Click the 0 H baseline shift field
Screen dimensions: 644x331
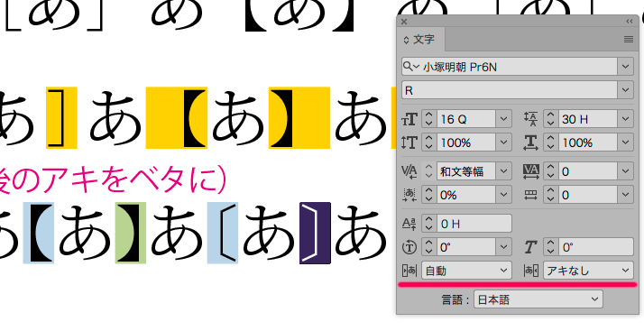pyautogui.click(x=474, y=224)
